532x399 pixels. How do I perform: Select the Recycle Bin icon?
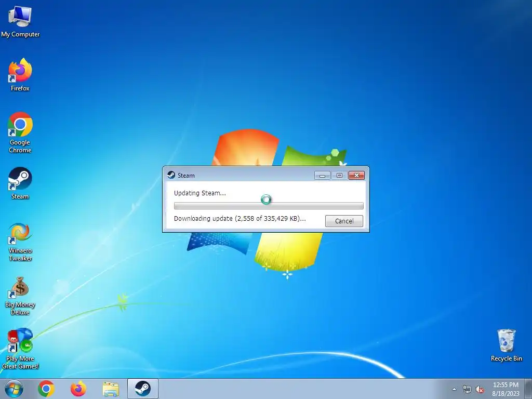(x=506, y=345)
